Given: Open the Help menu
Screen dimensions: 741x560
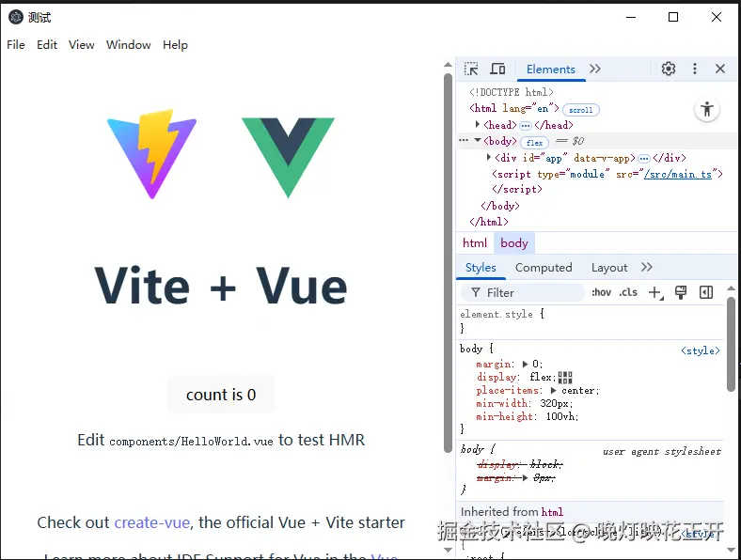Looking at the screenshot, I should [x=175, y=45].
